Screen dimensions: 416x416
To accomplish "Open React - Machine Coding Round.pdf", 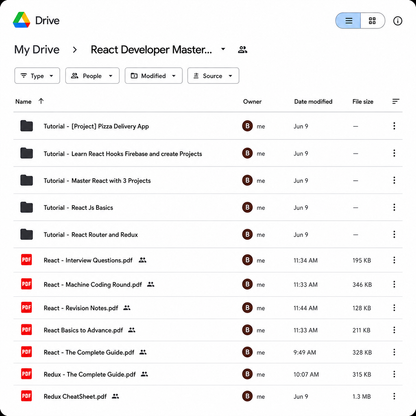I will pyautogui.click(x=93, y=285).
